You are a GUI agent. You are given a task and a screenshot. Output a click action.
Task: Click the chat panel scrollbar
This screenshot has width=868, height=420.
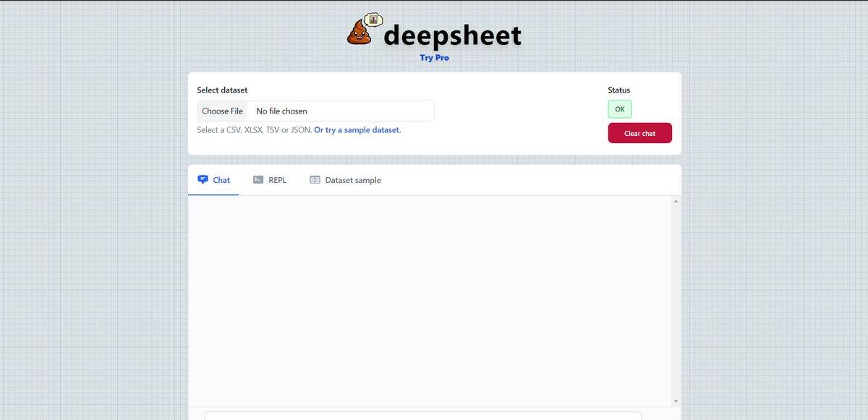[675, 300]
